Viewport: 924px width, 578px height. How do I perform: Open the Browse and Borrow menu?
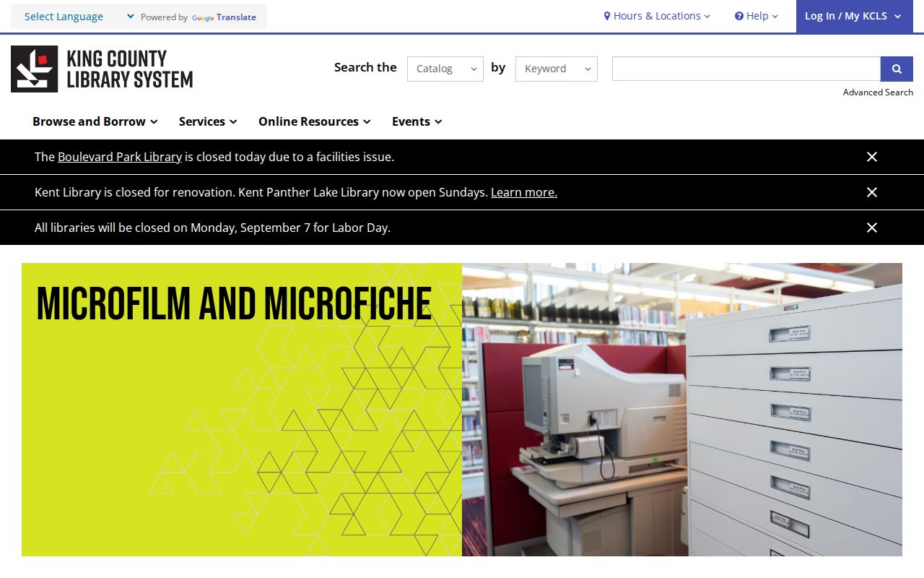(x=95, y=121)
